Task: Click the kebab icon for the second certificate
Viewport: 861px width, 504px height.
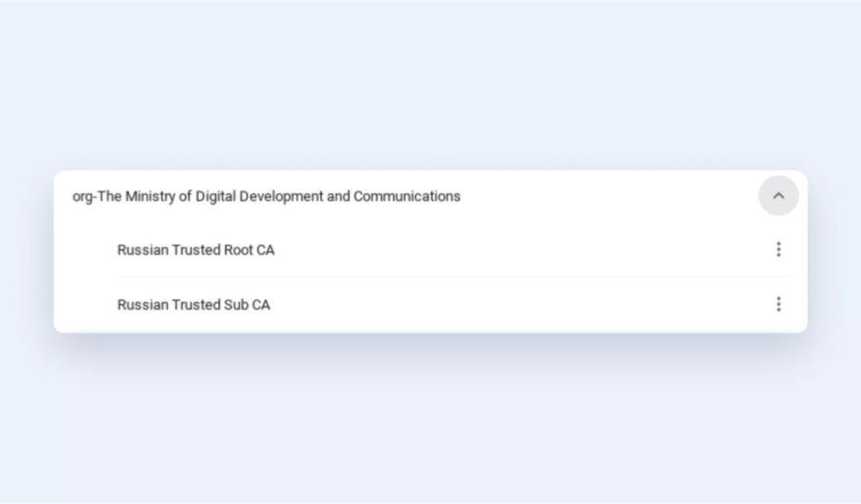Action: 778,305
